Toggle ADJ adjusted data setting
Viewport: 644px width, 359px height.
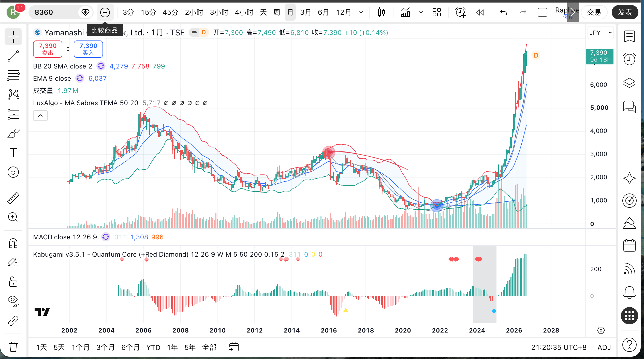pos(604,347)
